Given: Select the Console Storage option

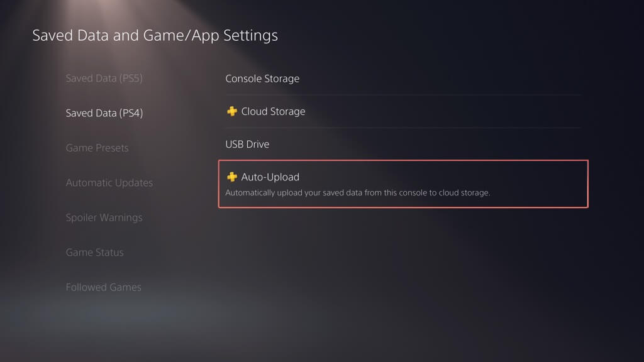Looking at the screenshot, I should coord(262,79).
